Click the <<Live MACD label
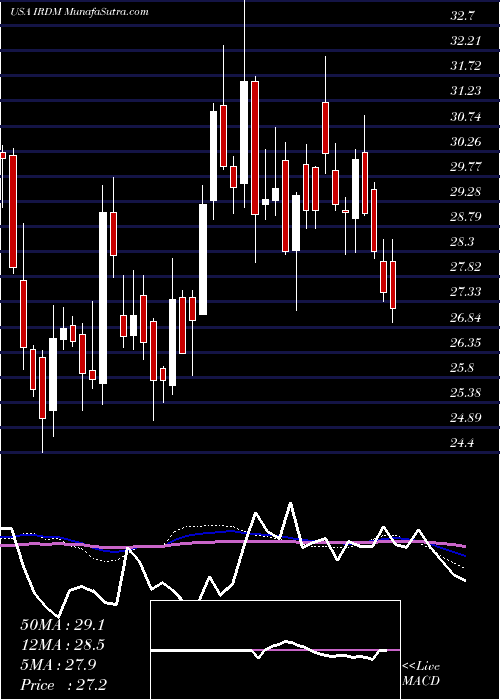Image resolution: width=500 pixels, height=700 pixels. (421, 674)
